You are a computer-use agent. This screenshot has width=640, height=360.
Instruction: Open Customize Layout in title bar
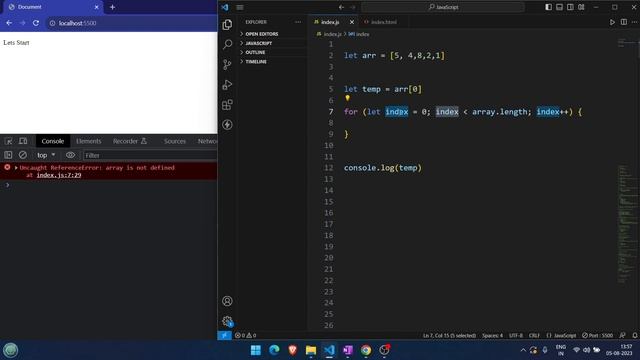pos(581,7)
